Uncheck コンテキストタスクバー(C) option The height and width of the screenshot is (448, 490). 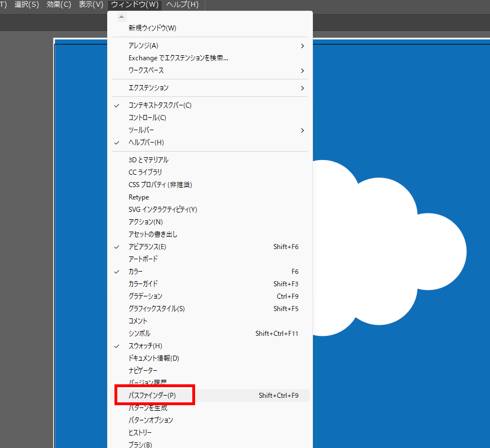[160, 105]
